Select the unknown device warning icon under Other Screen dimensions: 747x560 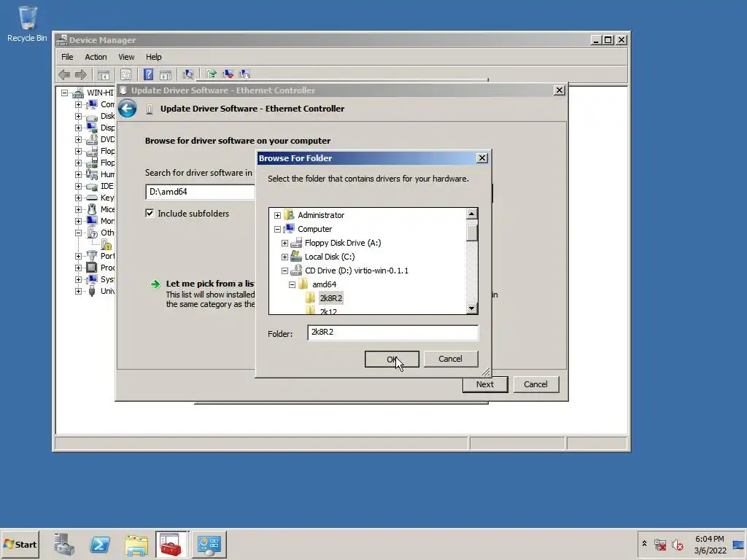click(x=107, y=244)
